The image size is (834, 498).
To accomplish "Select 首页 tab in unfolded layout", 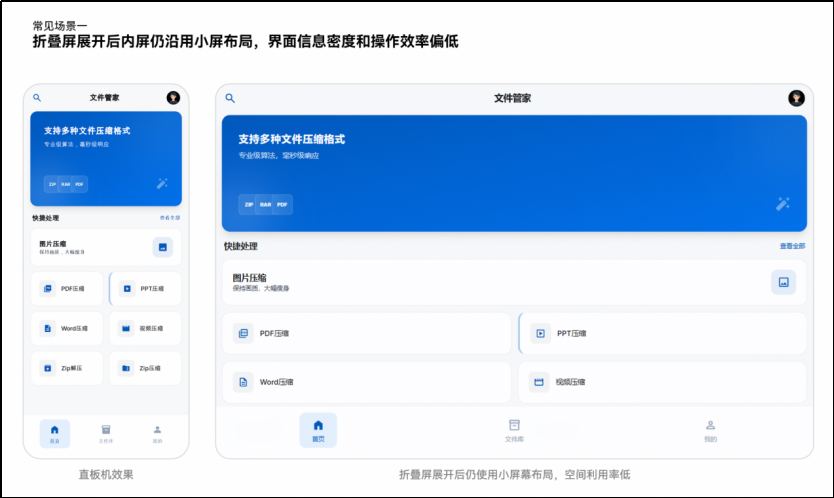I will click(x=318, y=430).
